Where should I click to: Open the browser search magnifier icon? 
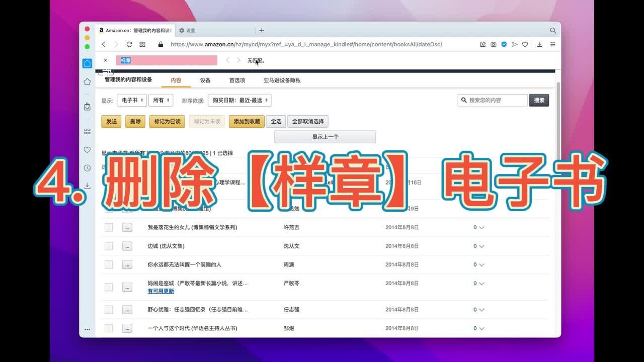pyautogui.click(x=553, y=31)
